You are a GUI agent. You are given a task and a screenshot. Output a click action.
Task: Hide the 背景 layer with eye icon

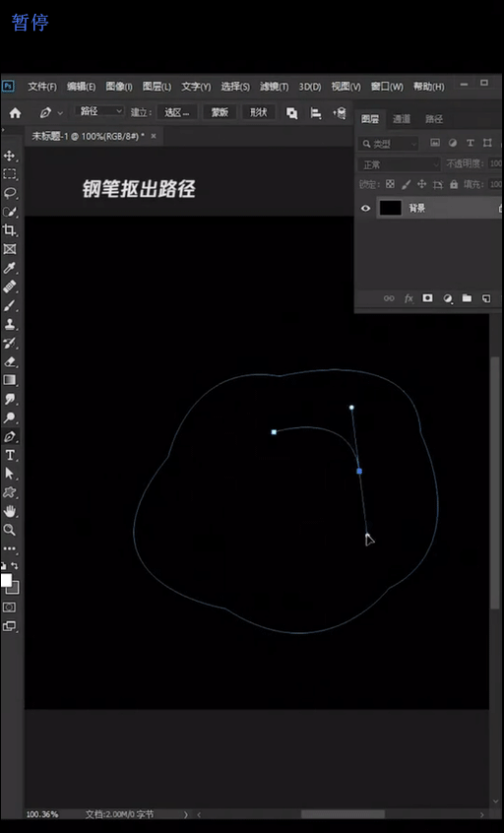point(365,209)
